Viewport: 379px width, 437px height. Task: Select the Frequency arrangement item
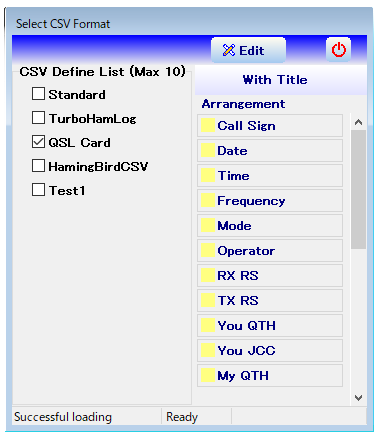click(x=270, y=201)
